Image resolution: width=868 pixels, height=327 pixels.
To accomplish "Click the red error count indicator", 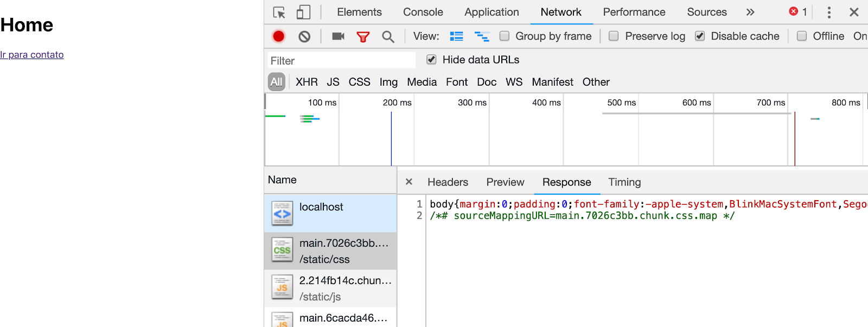I will (798, 11).
